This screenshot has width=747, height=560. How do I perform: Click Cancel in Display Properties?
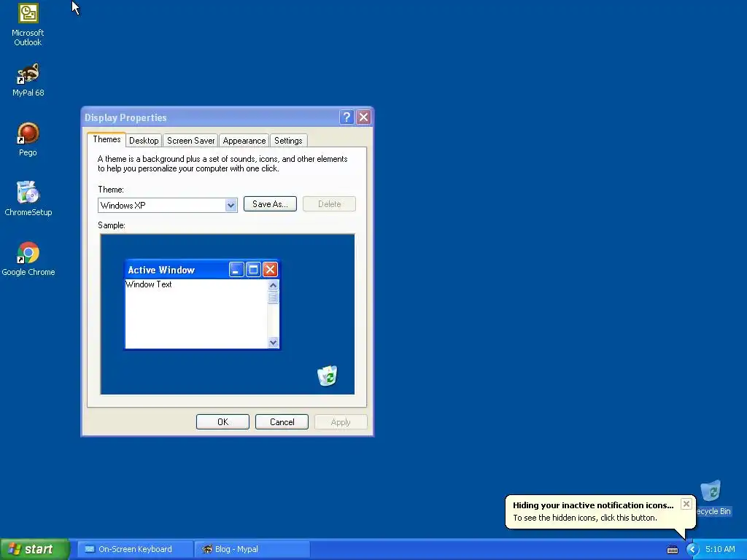tap(282, 422)
